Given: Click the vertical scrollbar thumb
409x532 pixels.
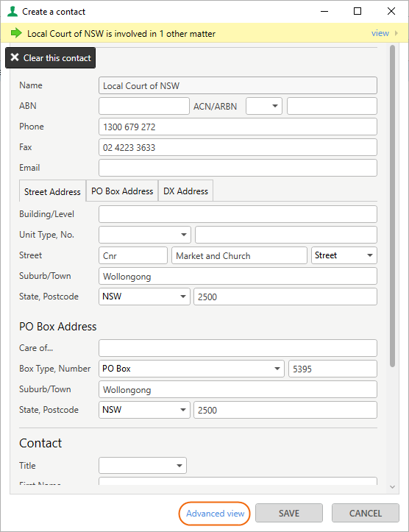Looking at the screenshot, I should pyautogui.click(x=392, y=206).
